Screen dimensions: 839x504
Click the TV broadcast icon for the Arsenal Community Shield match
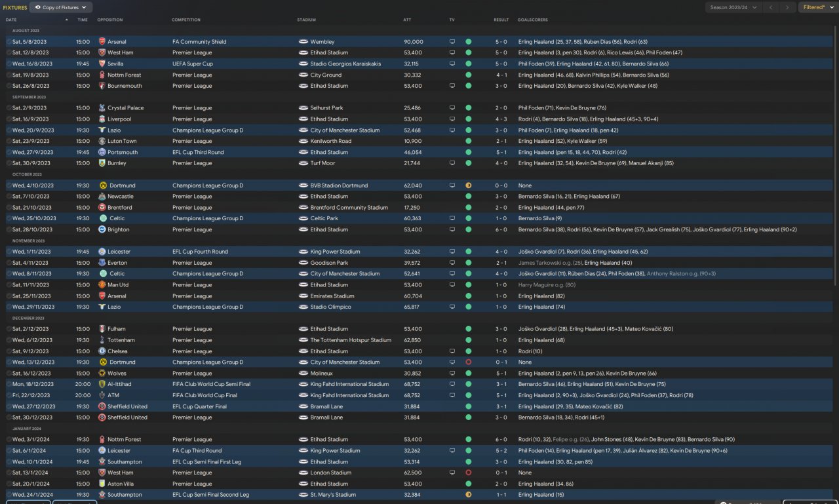(x=452, y=42)
